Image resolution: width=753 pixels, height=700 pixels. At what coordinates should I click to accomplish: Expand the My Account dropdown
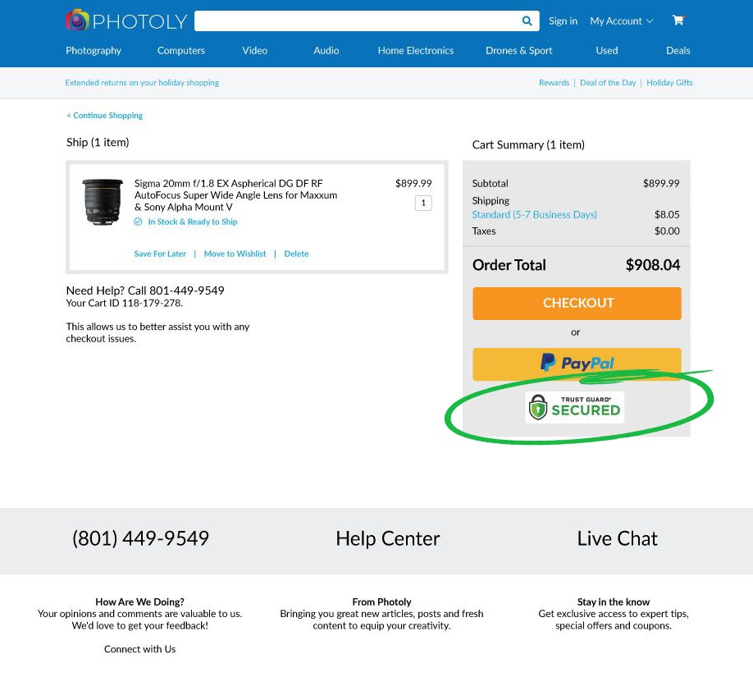point(622,21)
